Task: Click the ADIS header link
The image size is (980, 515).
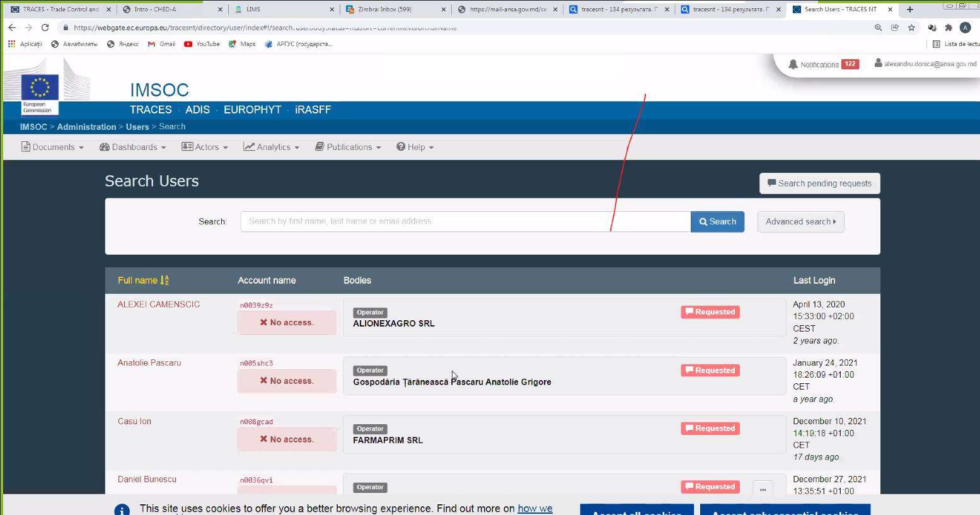Action: pos(197,110)
